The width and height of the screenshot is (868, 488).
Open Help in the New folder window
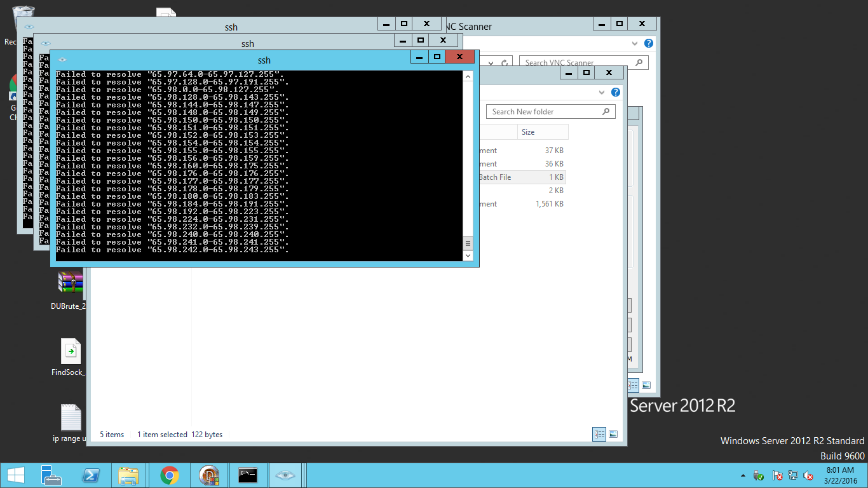click(x=615, y=92)
